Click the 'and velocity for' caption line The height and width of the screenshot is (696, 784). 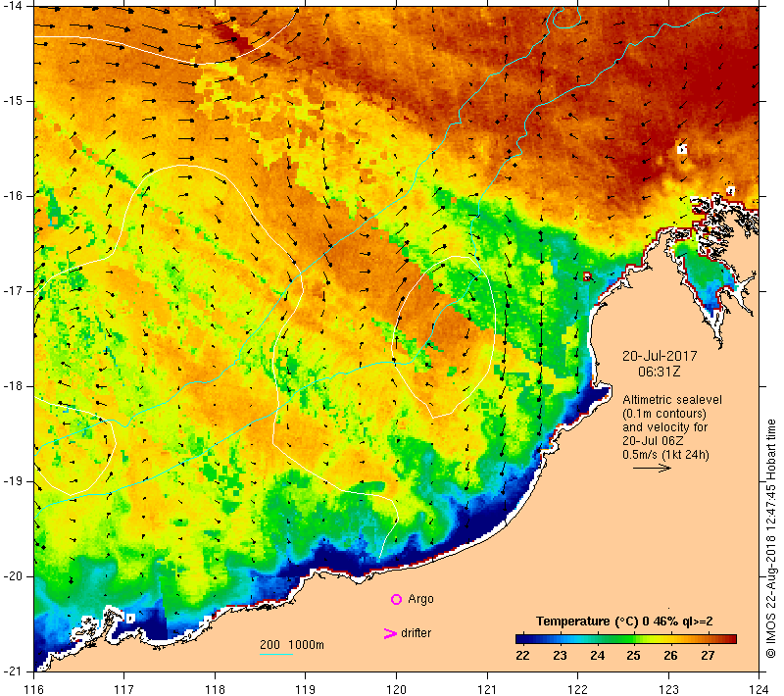[x=665, y=427]
